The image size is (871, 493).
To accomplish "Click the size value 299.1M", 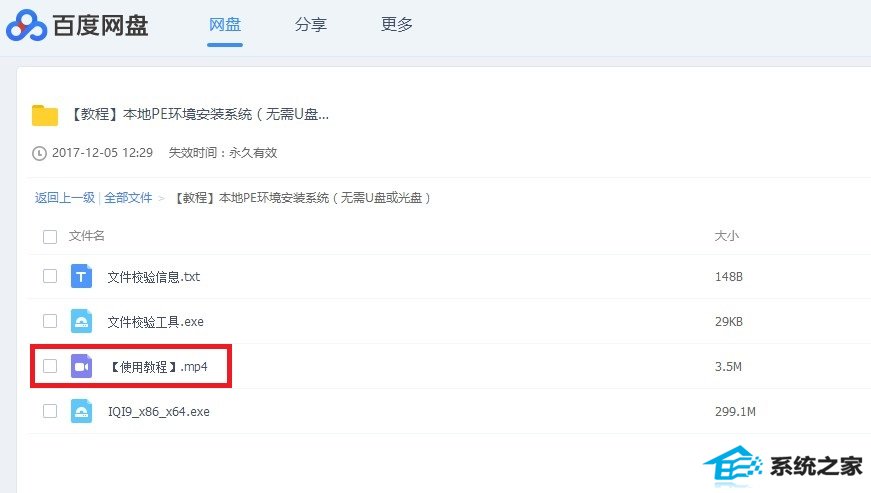I will pos(735,411).
